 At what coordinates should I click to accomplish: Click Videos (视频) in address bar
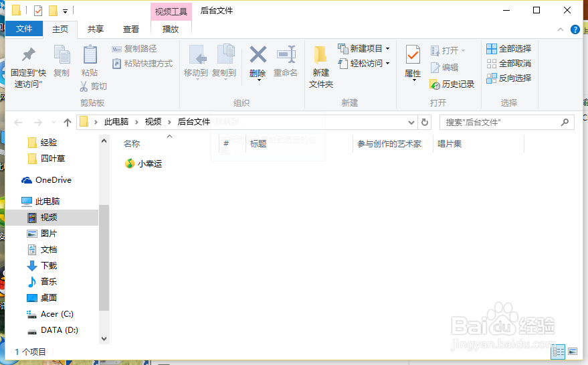[153, 122]
